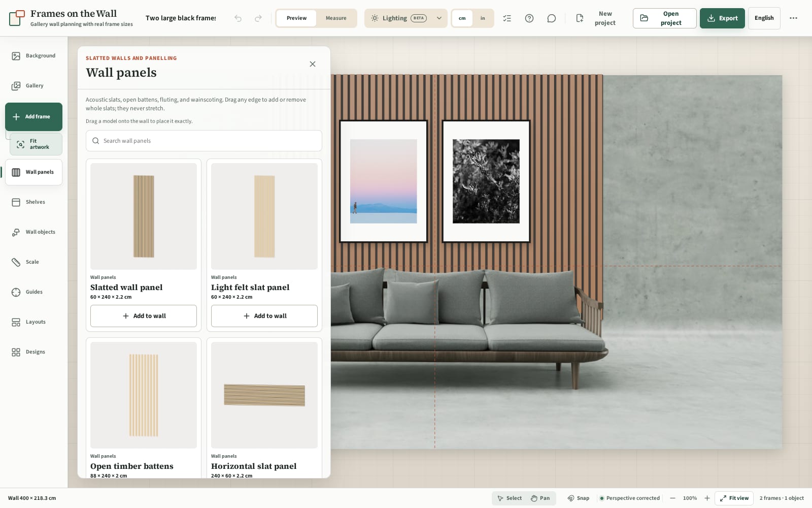Click the Wall 400 × 218.3 cm status text
Viewport: 812px width, 508px height.
coord(32,498)
